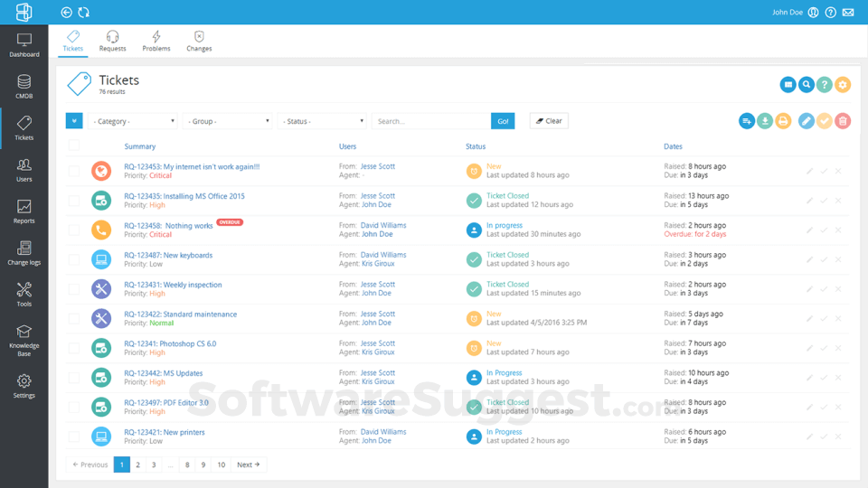Open Tickets in the sidebar menu
Screen dimensions: 868x488
24,128
